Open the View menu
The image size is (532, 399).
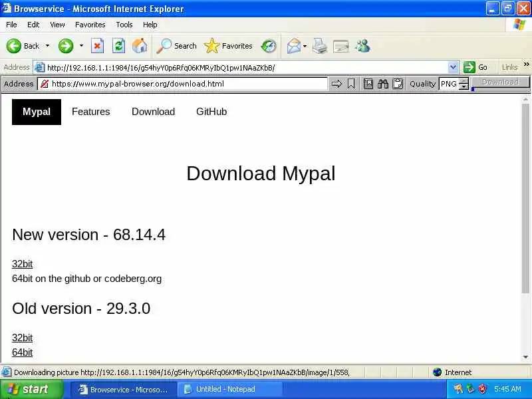[57, 25]
